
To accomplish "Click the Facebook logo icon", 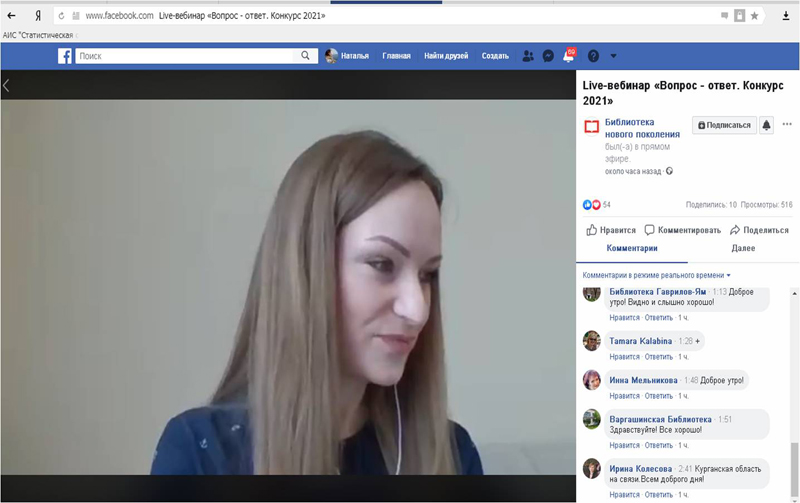I will (x=65, y=56).
